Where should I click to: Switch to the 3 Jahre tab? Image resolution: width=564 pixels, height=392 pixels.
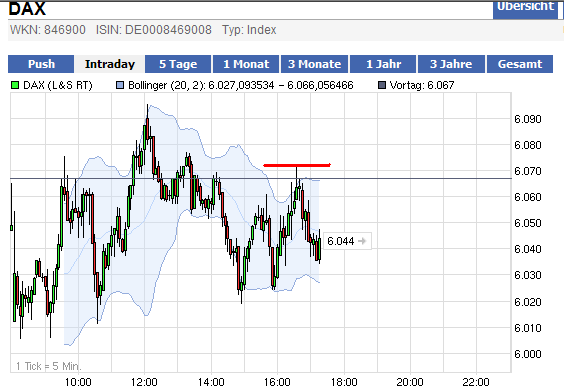click(451, 64)
